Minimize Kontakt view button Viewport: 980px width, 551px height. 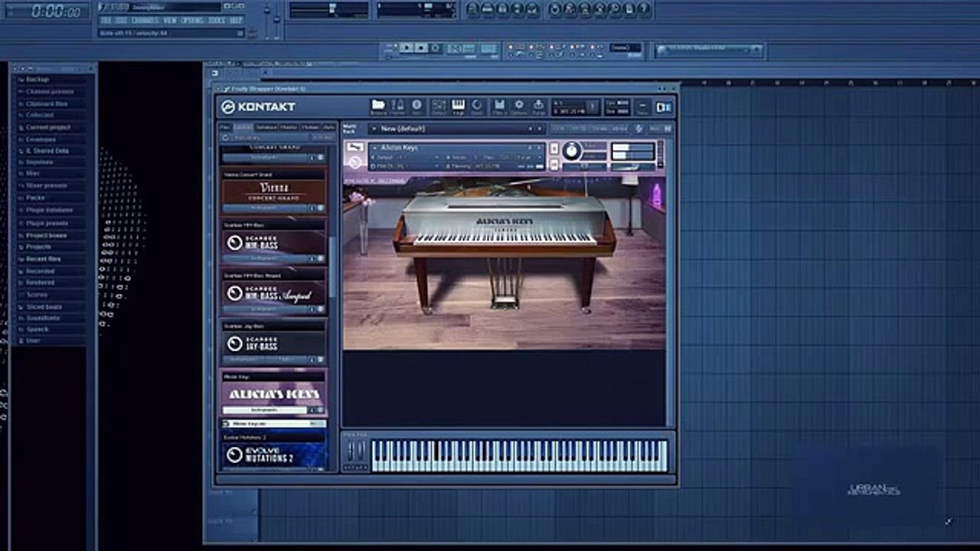point(642,106)
